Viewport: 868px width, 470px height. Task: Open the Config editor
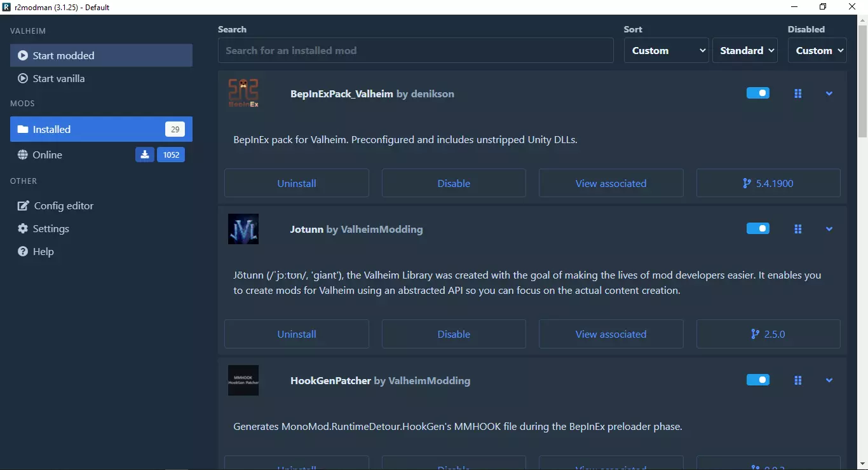(101, 205)
